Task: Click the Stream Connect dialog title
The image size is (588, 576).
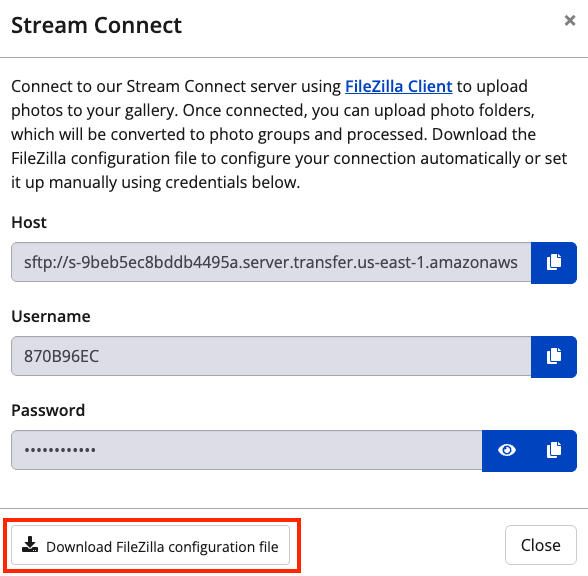Action: point(96,26)
